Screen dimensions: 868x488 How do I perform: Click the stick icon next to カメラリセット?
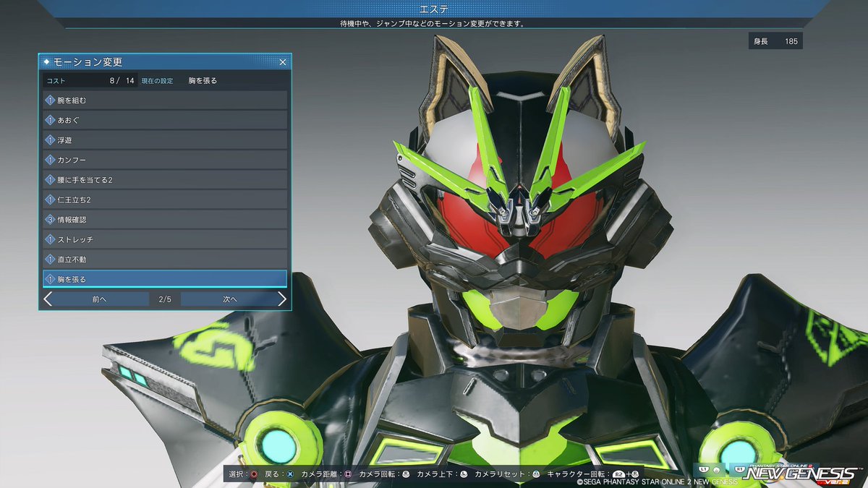536,474
